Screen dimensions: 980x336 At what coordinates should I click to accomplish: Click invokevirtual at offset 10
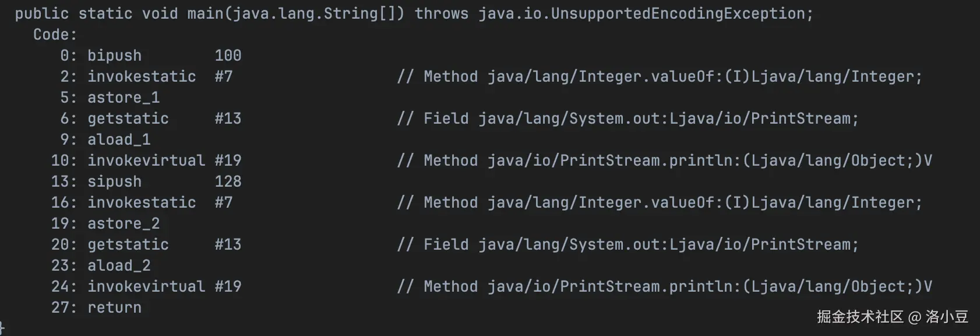pos(146,160)
